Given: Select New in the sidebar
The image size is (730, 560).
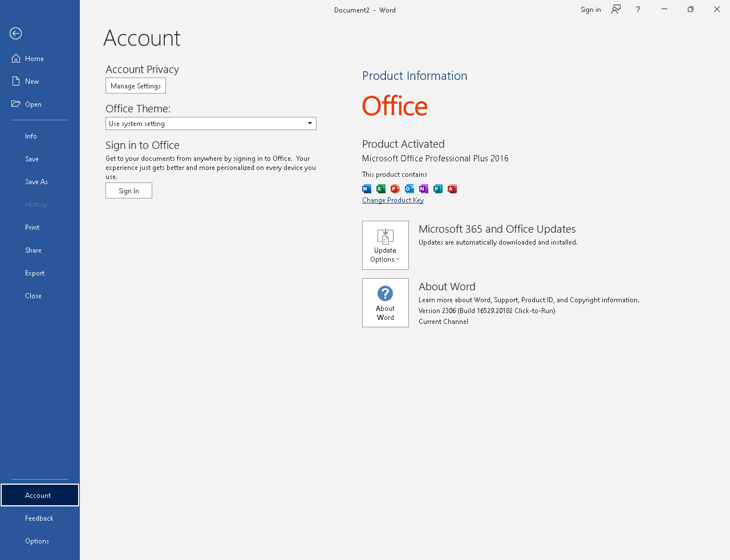Looking at the screenshot, I should [40, 82].
